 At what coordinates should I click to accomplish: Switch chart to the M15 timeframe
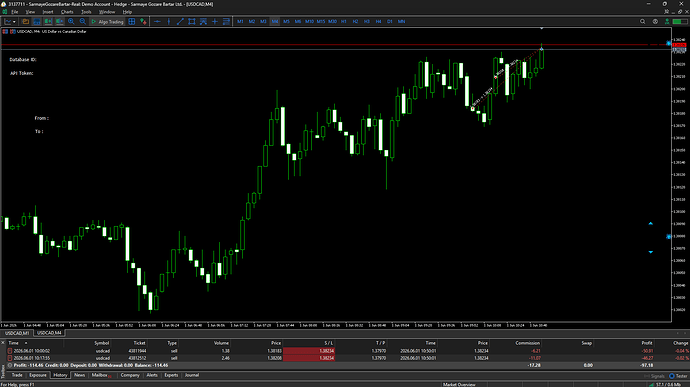[x=320, y=21]
